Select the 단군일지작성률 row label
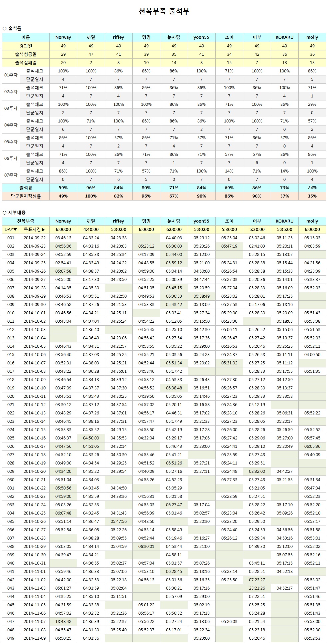Viewport: 327px width, 644px height. [x=26, y=196]
